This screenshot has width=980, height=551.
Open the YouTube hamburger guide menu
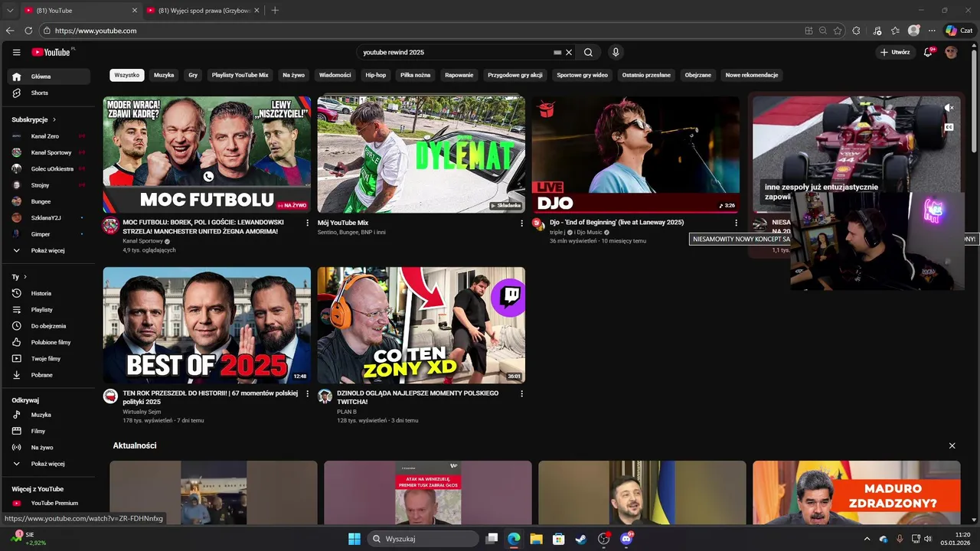16,52
